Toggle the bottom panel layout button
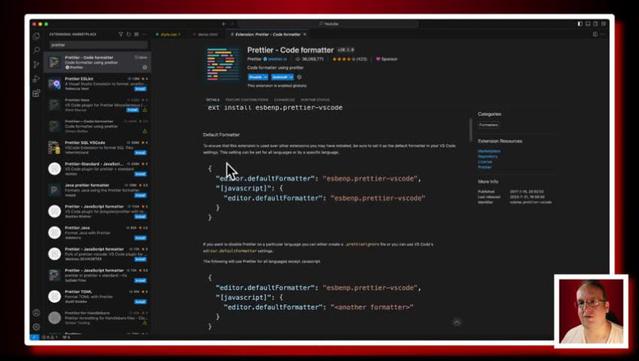Screen dimensions: 639x361 [x=588, y=24]
